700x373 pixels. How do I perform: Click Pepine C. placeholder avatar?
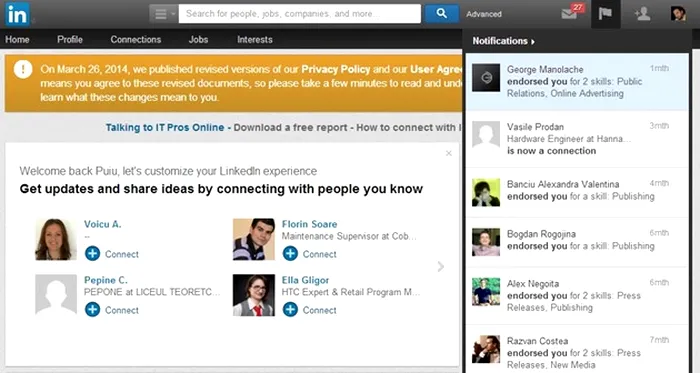[56, 295]
